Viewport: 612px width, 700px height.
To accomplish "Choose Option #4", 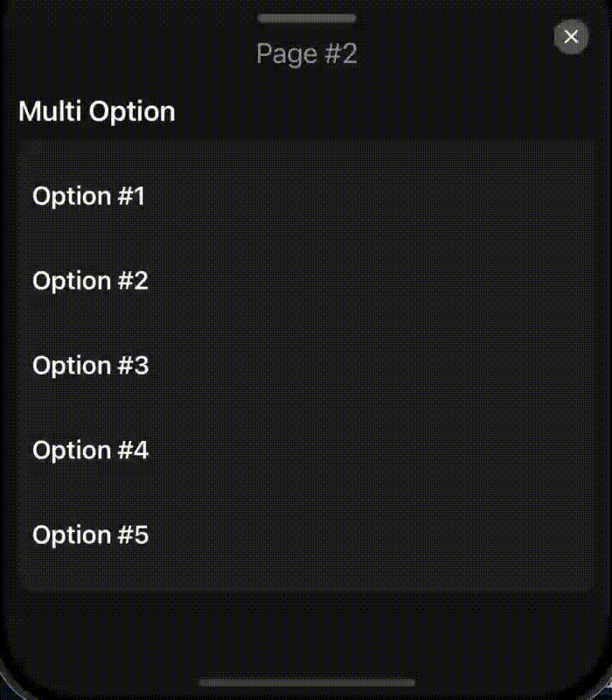I will pyautogui.click(x=90, y=450).
